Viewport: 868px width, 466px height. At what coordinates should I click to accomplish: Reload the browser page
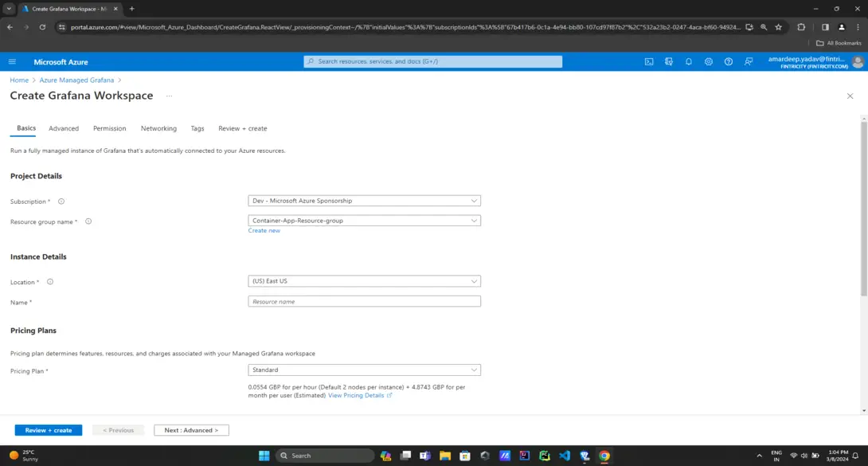(42, 27)
